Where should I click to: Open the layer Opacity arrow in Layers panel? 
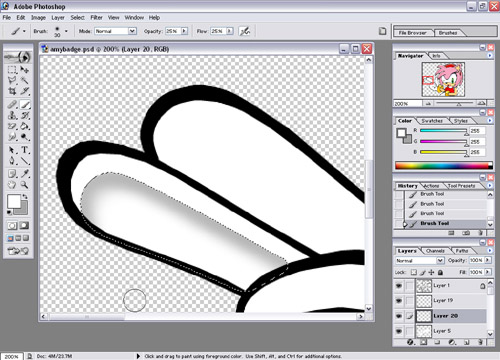(488, 260)
